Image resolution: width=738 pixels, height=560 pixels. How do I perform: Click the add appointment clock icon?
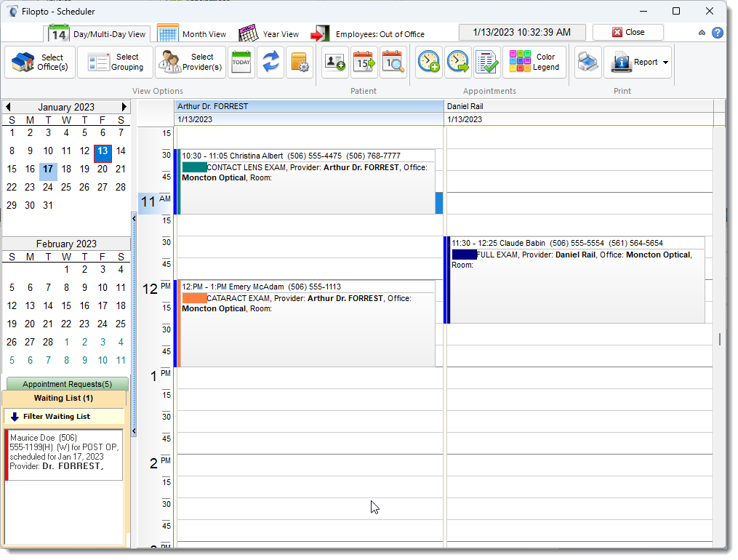click(429, 63)
